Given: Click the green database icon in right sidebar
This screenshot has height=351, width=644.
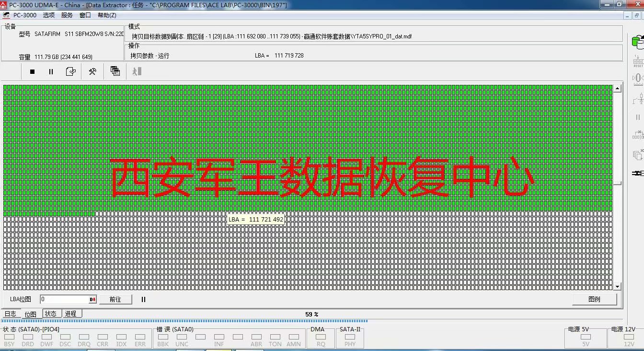Looking at the screenshot, I should tap(638, 42).
